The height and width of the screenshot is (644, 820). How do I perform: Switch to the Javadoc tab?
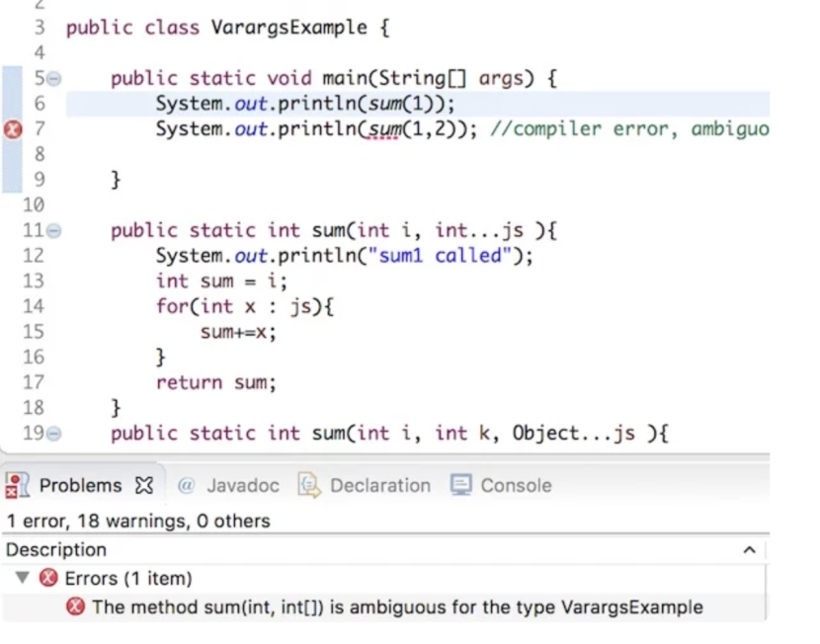[x=242, y=485]
